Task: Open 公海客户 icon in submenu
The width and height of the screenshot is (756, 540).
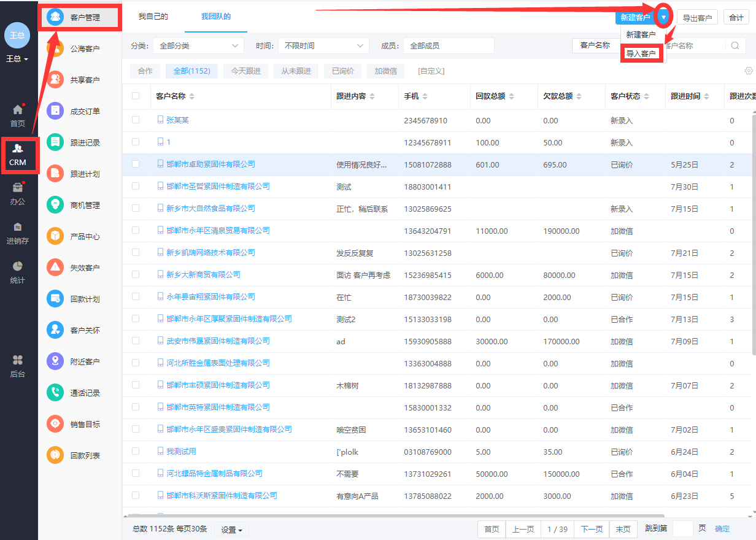Action: click(55, 48)
